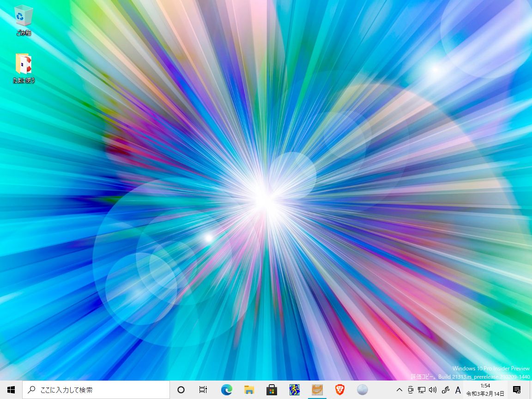This screenshot has width=532, height=399.
Task: Open Task View from the taskbar
Action: tap(203, 390)
